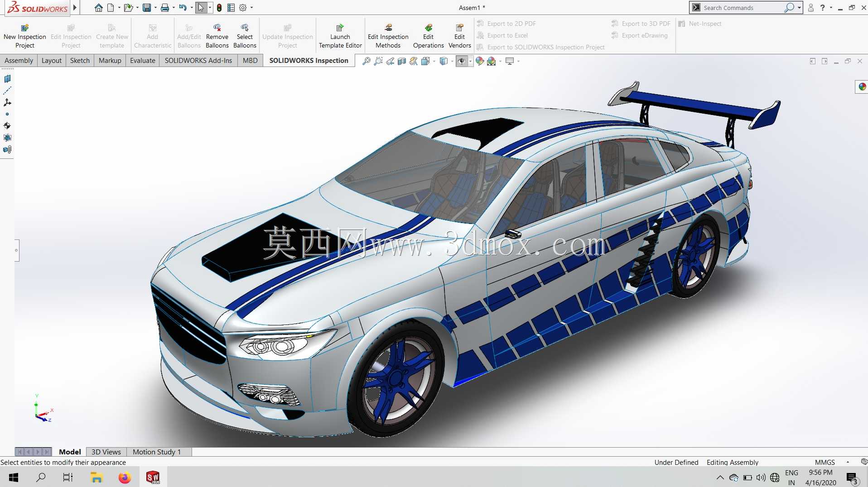The image size is (868, 487).
Task: Expand the SOLIDWORKS menu arrow
Action: tap(75, 7)
